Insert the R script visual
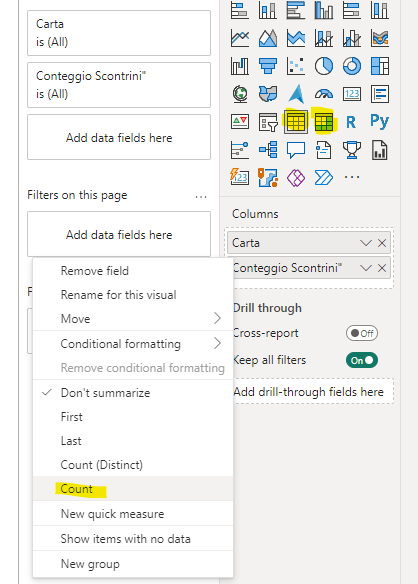The image size is (418, 584). point(351,122)
